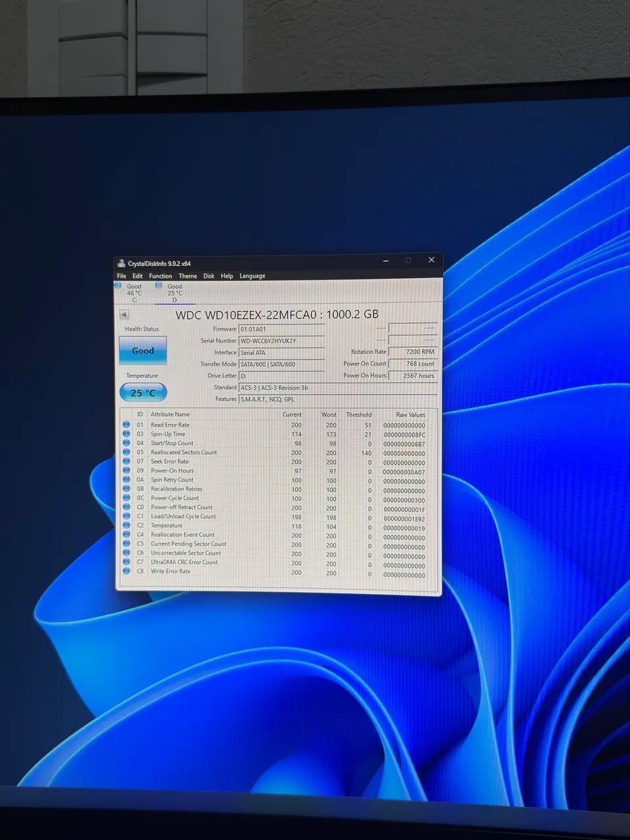
Task: Click status orb for UltraDMA CRC Error Count
Action: pyautogui.click(x=126, y=562)
